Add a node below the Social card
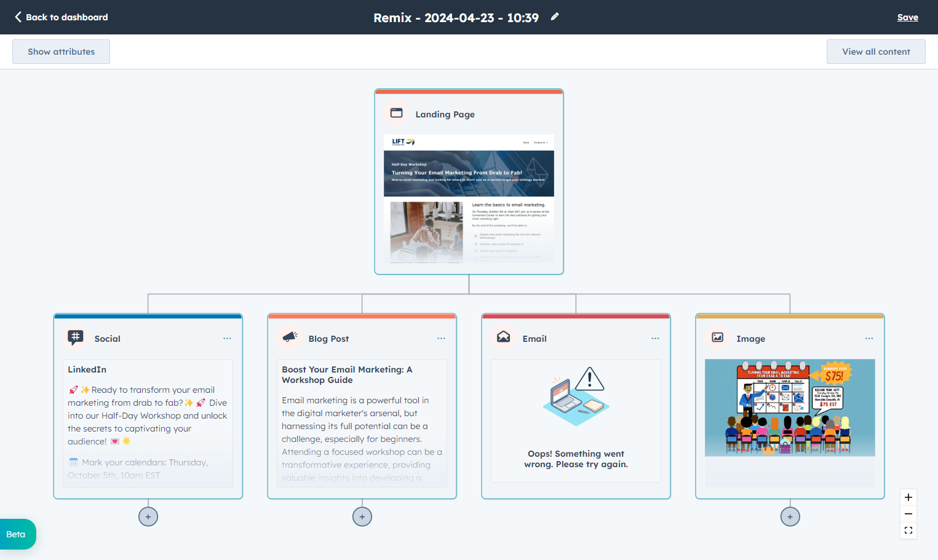The height and width of the screenshot is (560, 938). (x=148, y=517)
